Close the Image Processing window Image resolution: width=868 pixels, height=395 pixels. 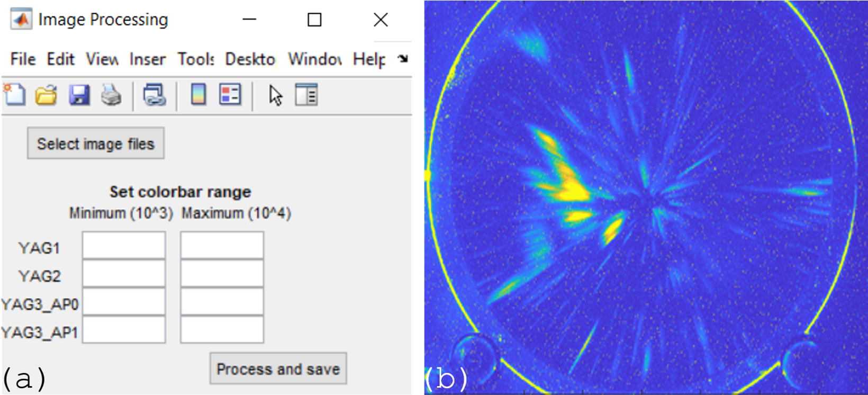pyautogui.click(x=381, y=20)
